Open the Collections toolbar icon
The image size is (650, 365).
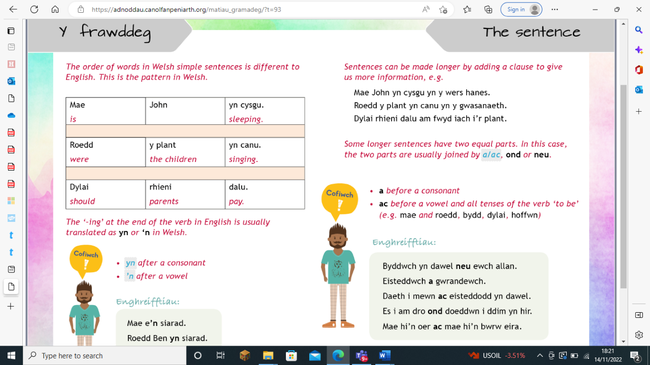coord(488,10)
